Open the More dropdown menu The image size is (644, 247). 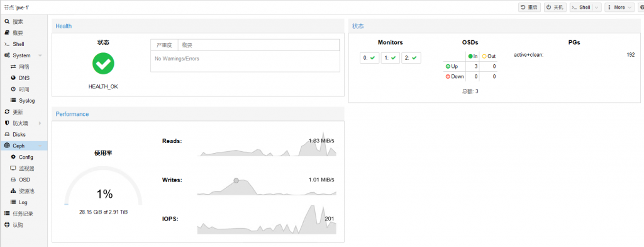(619, 8)
